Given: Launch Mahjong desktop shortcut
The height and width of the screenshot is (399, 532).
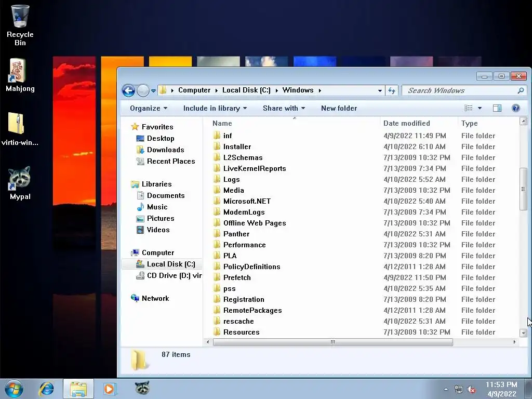Looking at the screenshot, I should pyautogui.click(x=20, y=75).
